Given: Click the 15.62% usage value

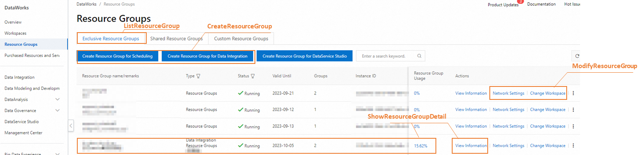Looking at the screenshot, I should pyautogui.click(x=420, y=146).
